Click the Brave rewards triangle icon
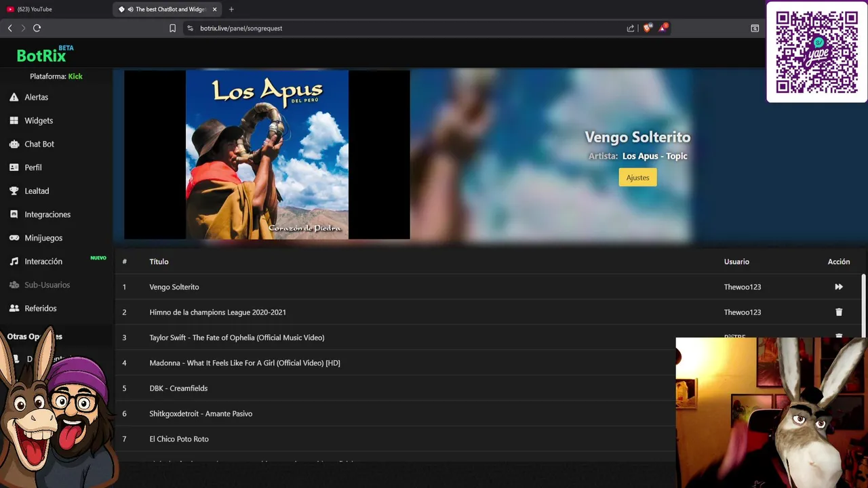This screenshot has width=868, height=488. coord(663,28)
